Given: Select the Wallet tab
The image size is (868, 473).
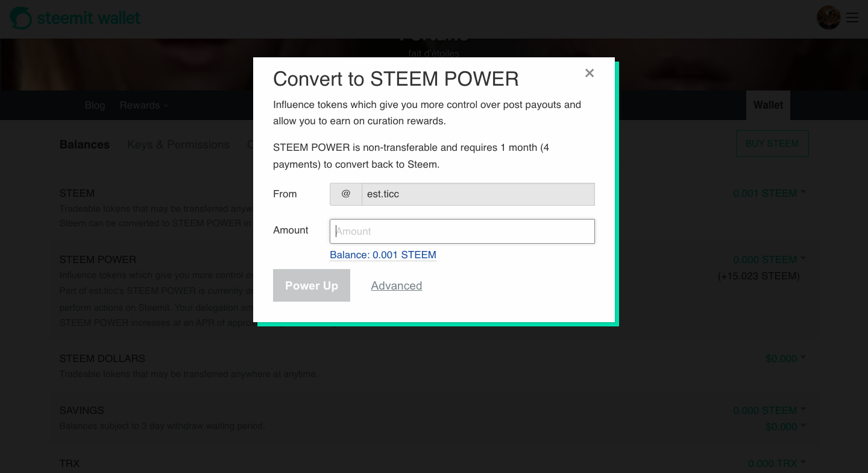Looking at the screenshot, I should [x=768, y=105].
